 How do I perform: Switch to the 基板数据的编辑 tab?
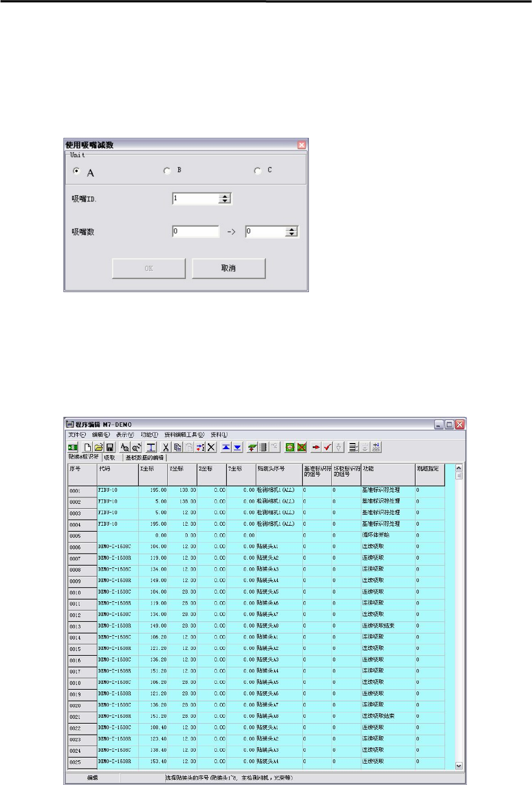click(145, 458)
